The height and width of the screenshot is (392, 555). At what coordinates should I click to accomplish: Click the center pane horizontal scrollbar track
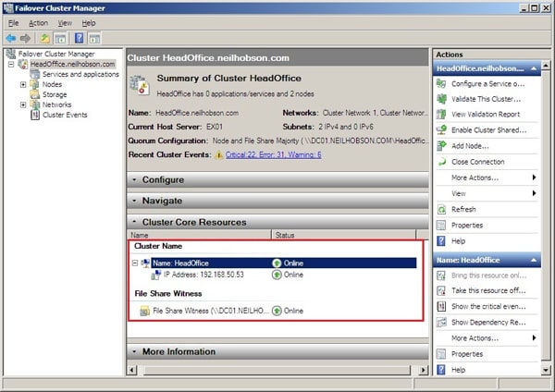pyautogui.click(x=277, y=371)
